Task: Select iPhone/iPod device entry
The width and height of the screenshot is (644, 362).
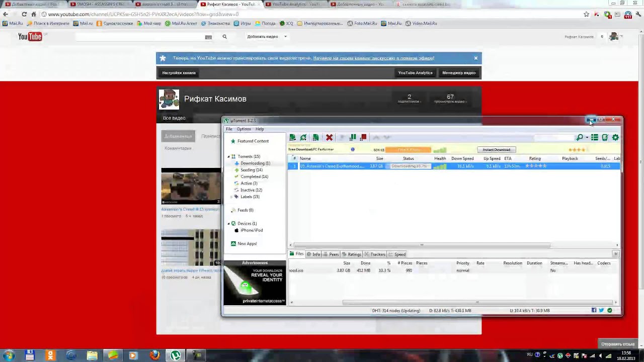Action: (x=252, y=230)
